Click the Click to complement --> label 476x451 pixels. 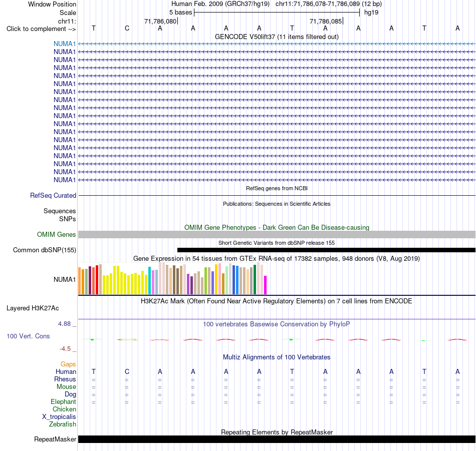[x=41, y=29]
